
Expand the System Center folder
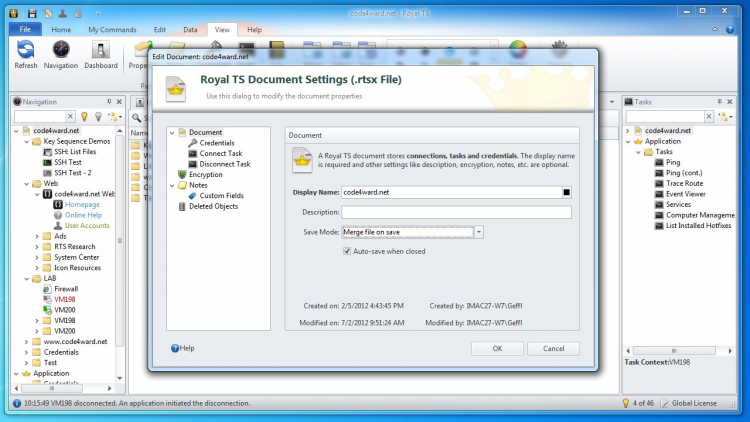[37, 257]
